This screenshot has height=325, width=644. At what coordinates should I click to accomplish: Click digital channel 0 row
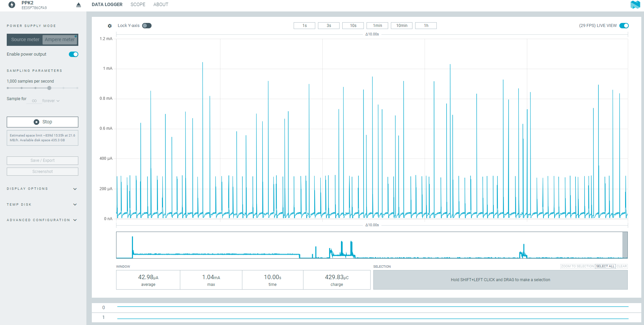pos(367,307)
